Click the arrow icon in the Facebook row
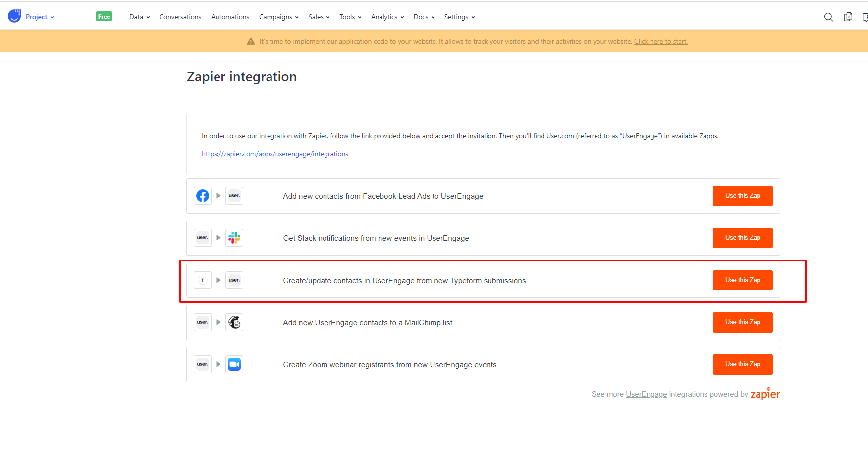868x456 pixels. [218, 196]
